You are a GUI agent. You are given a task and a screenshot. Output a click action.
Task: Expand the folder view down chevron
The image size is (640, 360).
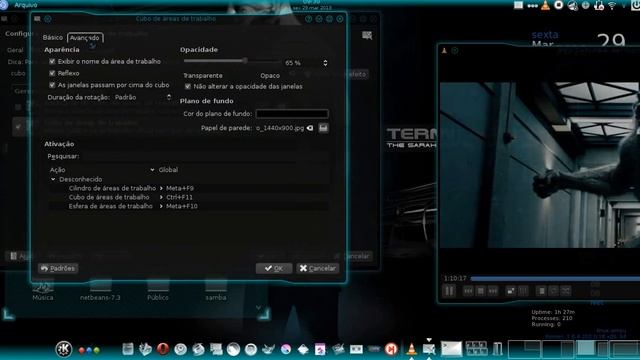point(258,307)
